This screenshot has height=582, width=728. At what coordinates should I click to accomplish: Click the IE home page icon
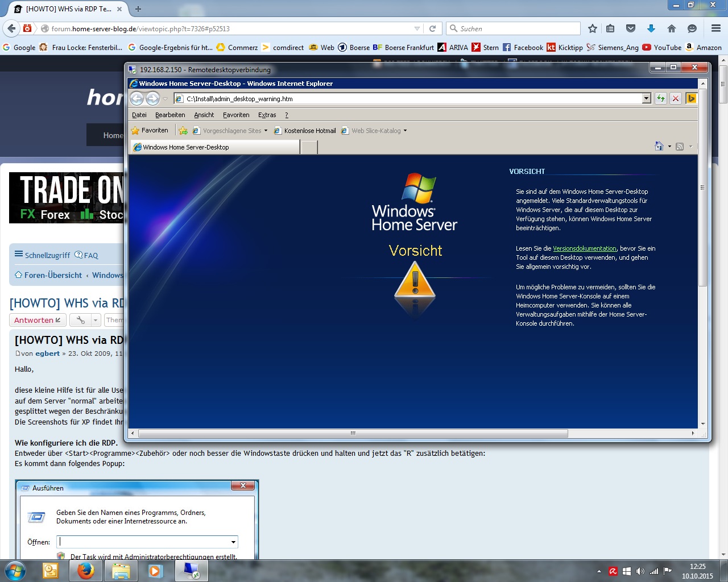659,147
